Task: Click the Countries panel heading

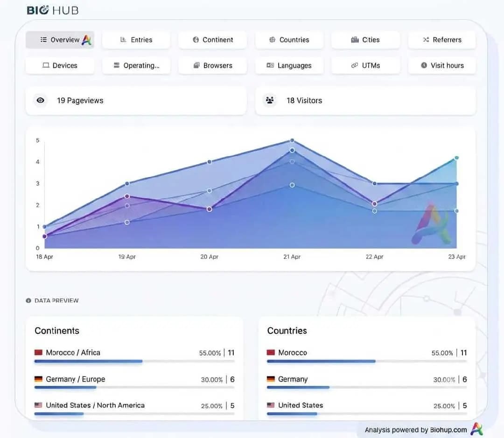Action: point(287,331)
